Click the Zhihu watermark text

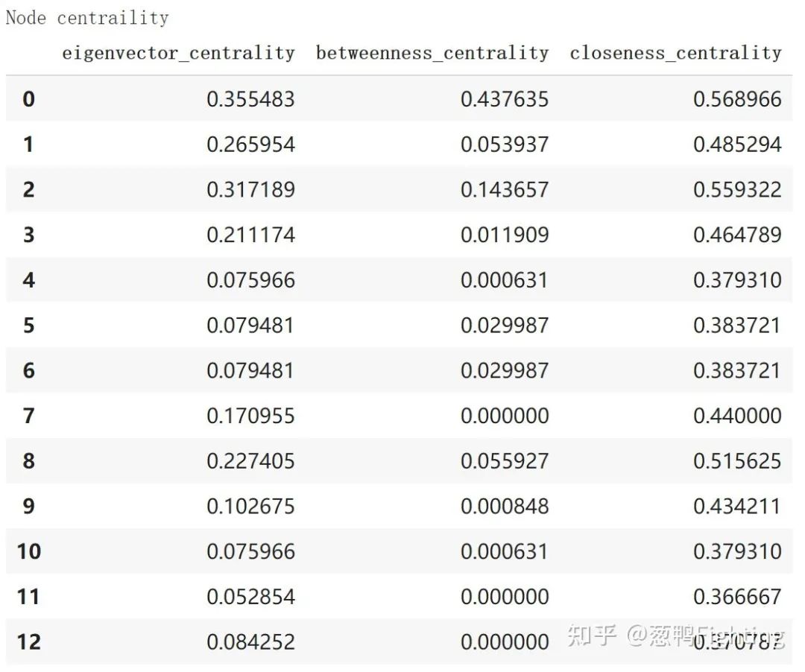pos(675,635)
